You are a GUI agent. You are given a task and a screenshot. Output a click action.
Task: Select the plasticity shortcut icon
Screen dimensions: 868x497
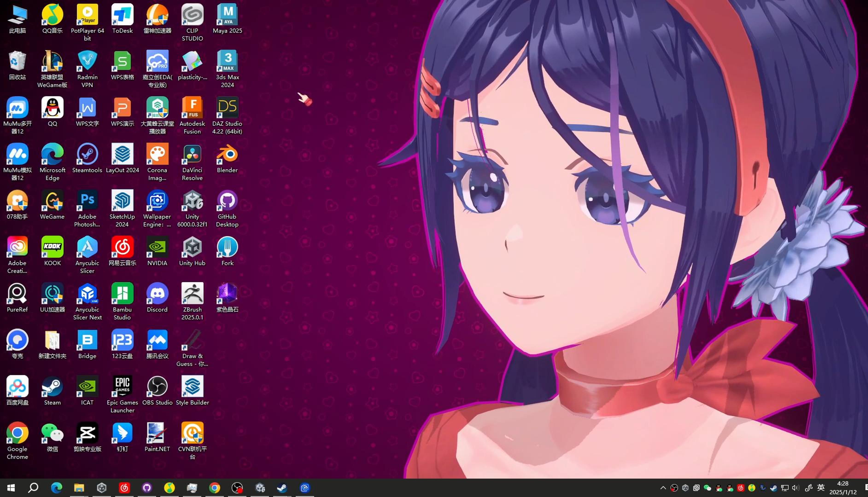(x=192, y=65)
